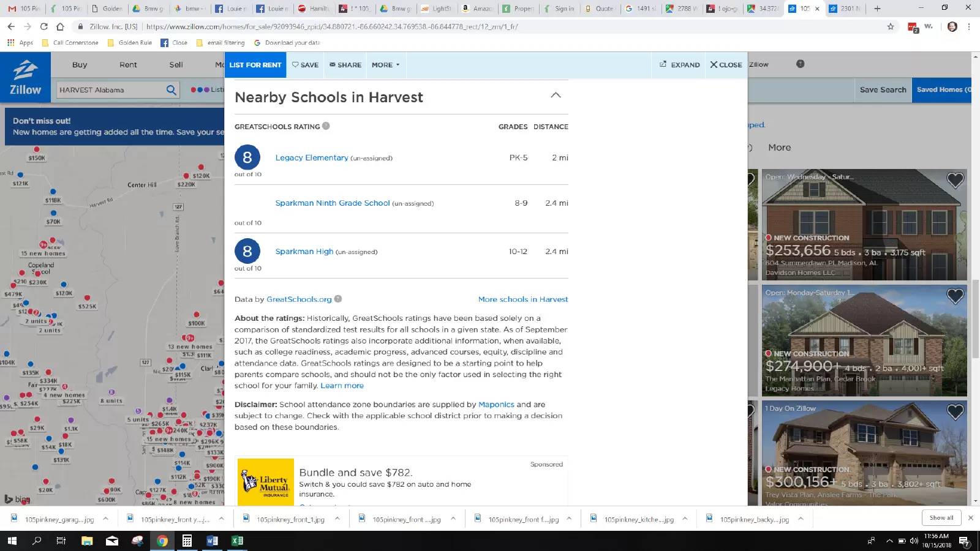Click the search magnifier icon
980x551 pixels.
tap(171, 90)
